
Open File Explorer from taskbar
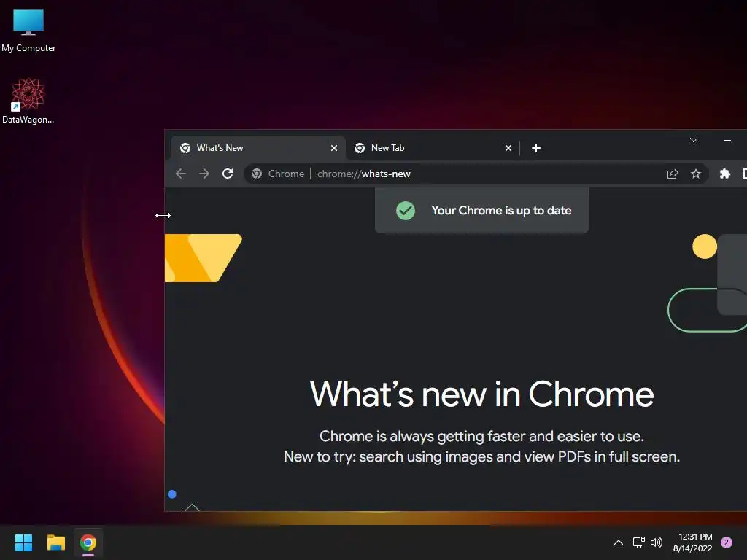click(55, 542)
